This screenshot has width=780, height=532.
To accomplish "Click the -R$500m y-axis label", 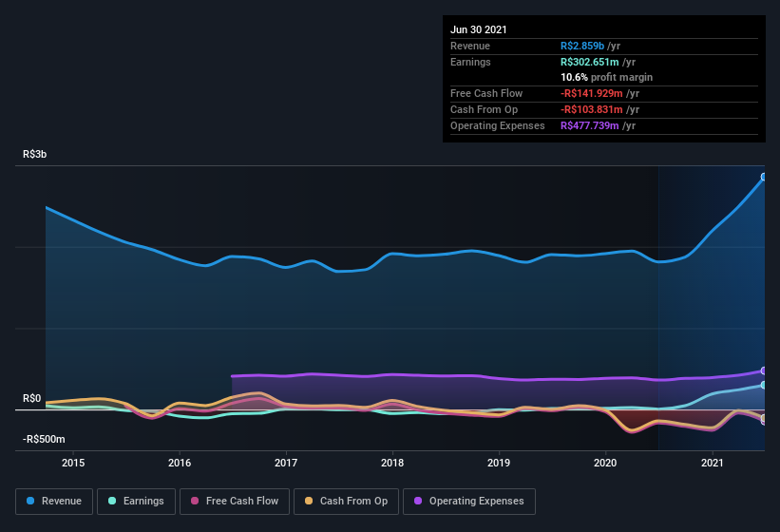I will pyautogui.click(x=44, y=439).
